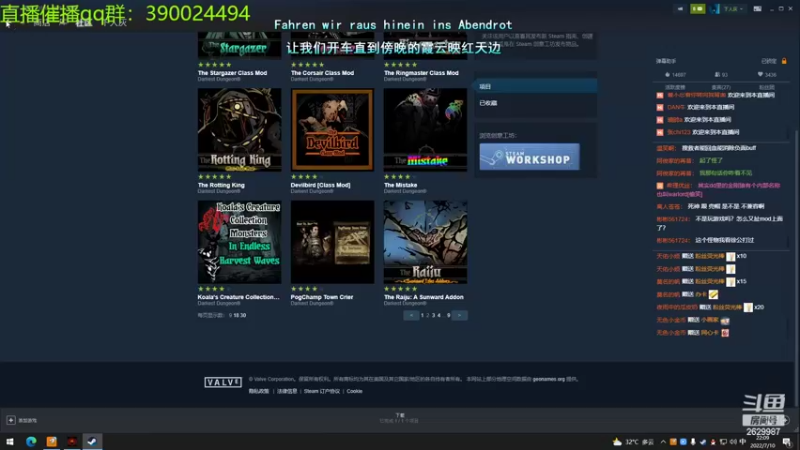Viewport: 800px width, 450px height.
Task: Click the gift message with x20 count
Action: pyautogui.click(x=710, y=307)
